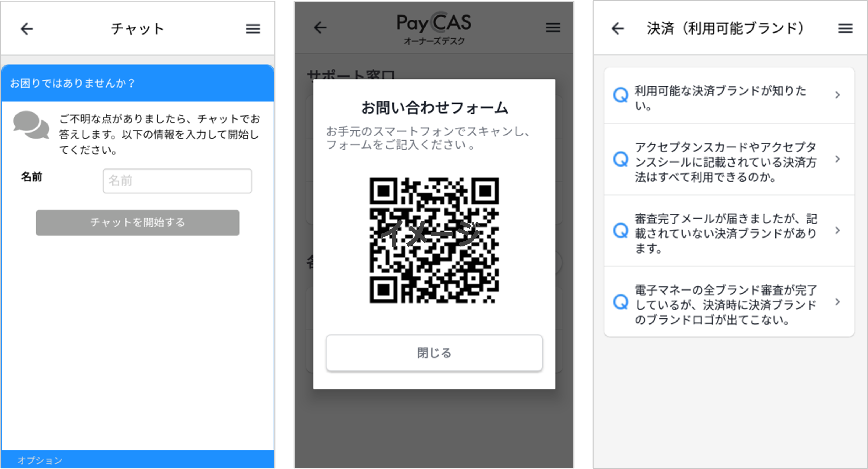This screenshot has width=868, height=469.
Task: Click the お手元のスマートフォンでスキャンし instruction text
Action: [428, 138]
